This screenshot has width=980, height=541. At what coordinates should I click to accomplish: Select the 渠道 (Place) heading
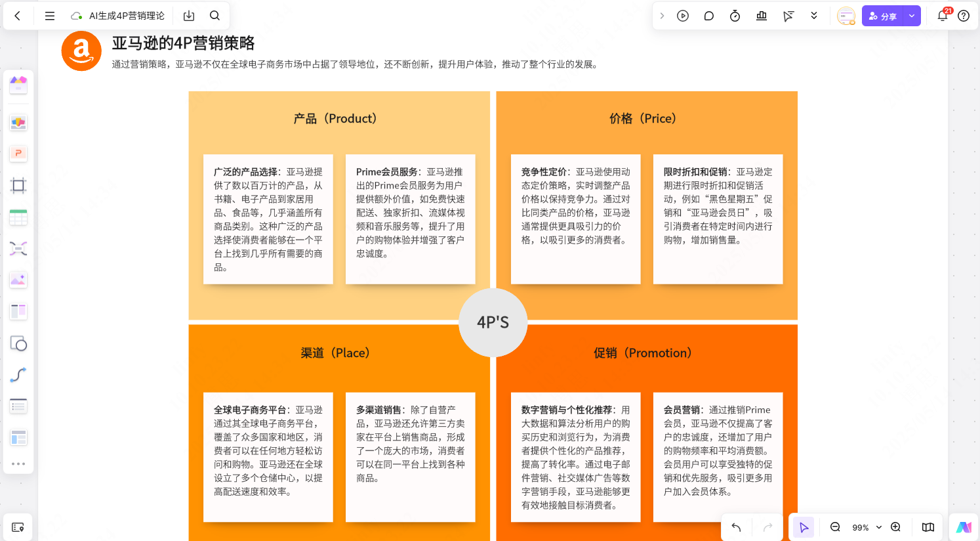335,353
